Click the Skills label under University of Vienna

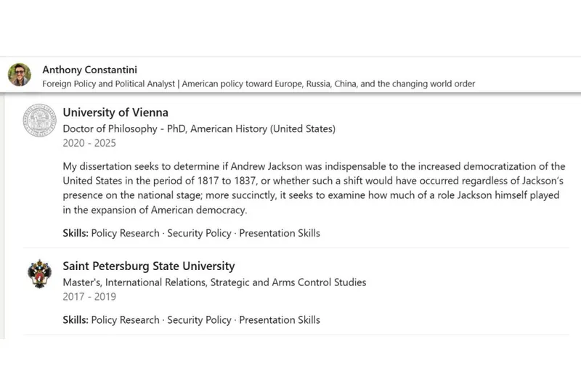pos(76,233)
